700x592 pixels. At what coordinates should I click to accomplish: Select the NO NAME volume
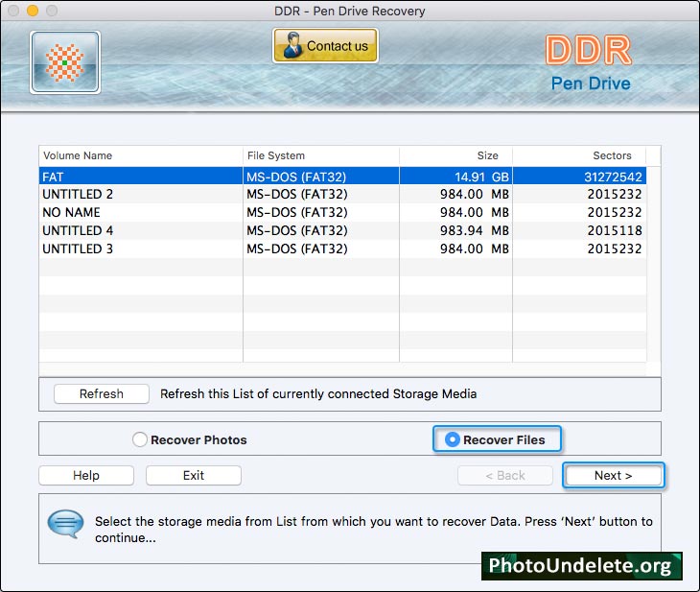[x=342, y=212]
